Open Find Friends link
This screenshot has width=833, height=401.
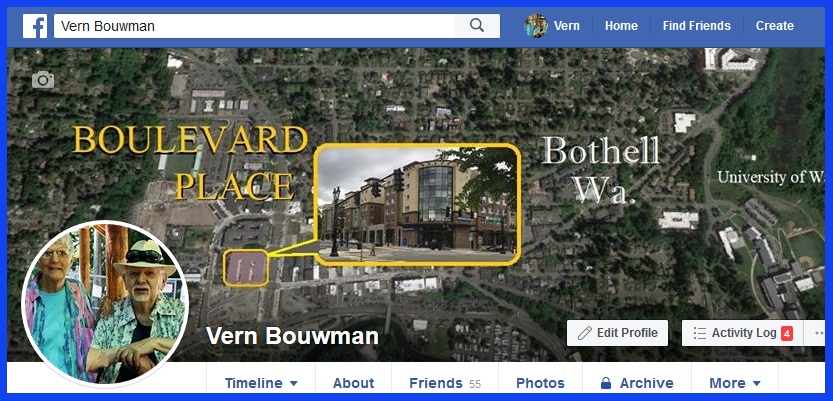[x=696, y=26]
